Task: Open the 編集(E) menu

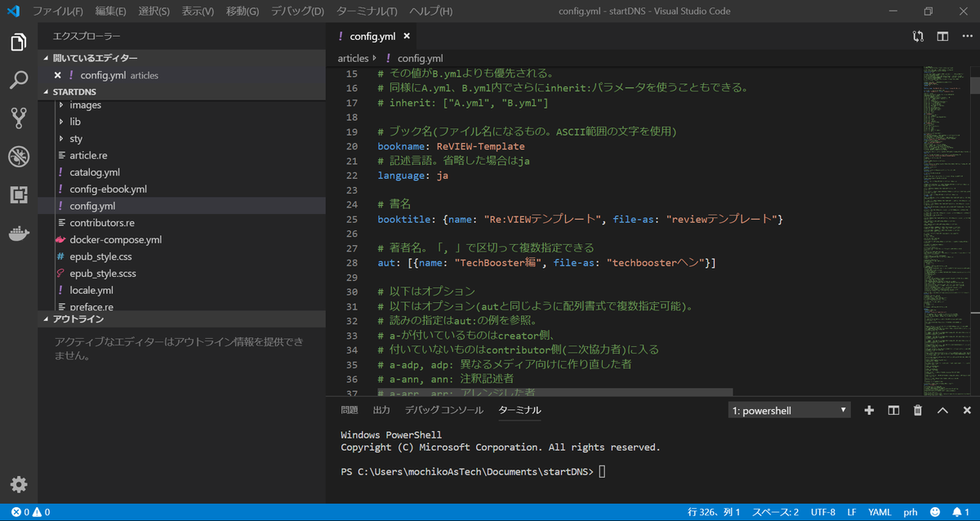Action: point(110,11)
